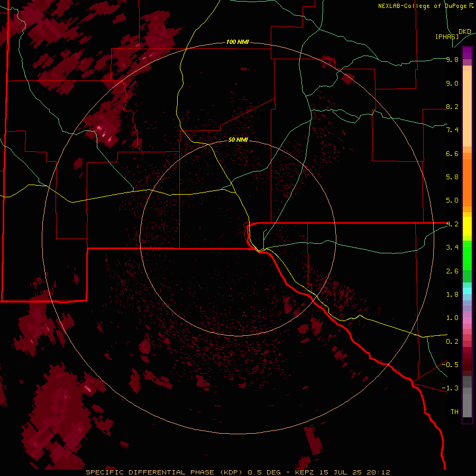476x476 pixels.
Task: Click the 1.8 value on the scale
Action: pos(452,295)
